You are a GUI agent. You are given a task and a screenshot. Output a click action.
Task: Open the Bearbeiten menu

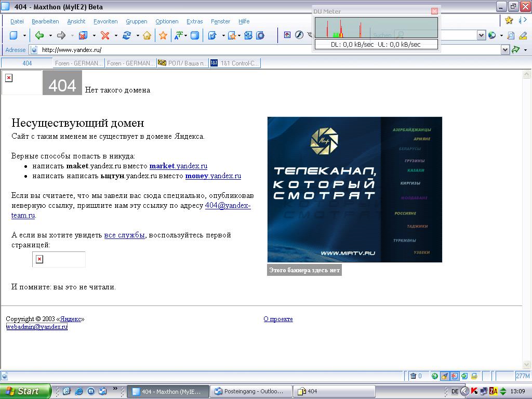[x=45, y=21]
